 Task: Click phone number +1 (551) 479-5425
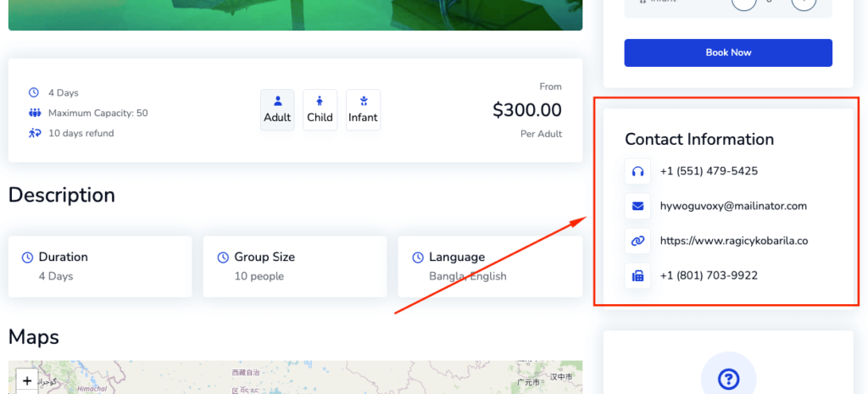pos(709,171)
